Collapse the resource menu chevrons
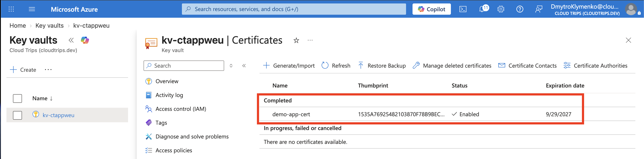Viewport: 644px width, 159px height. [244, 66]
